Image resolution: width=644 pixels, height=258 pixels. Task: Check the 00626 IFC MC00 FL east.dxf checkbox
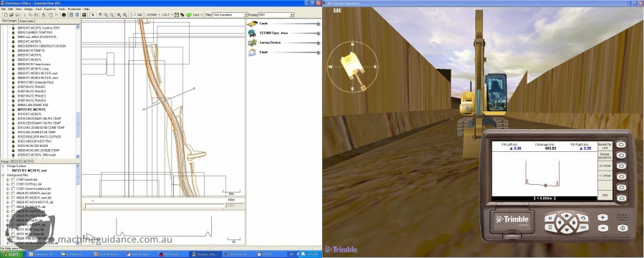tap(13, 193)
